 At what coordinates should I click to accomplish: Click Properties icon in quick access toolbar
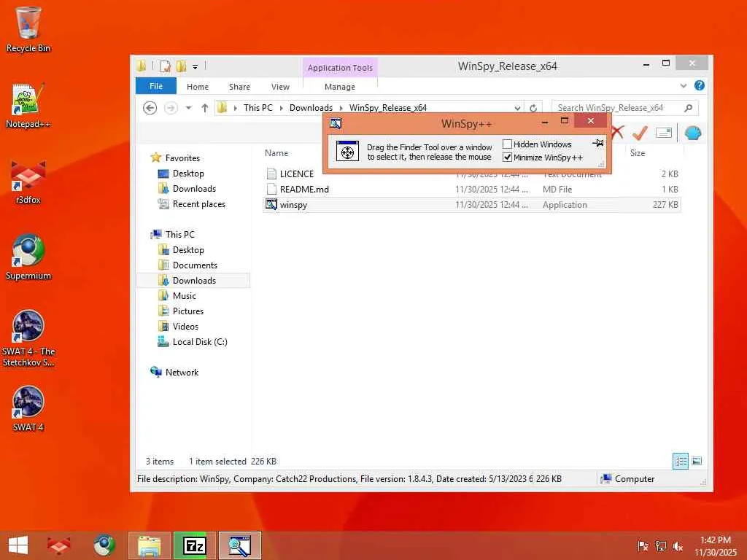pyautogui.click(x=165, y=66)
